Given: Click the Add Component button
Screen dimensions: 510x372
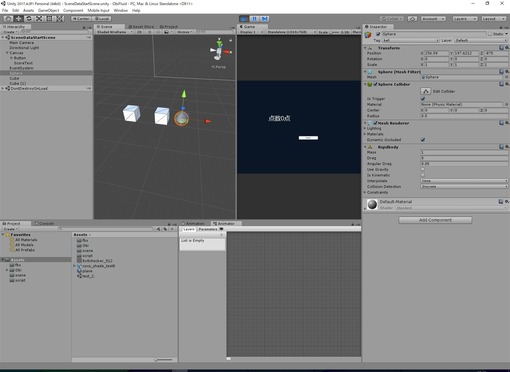Looking at the screenshot, I should pos(435,220).
